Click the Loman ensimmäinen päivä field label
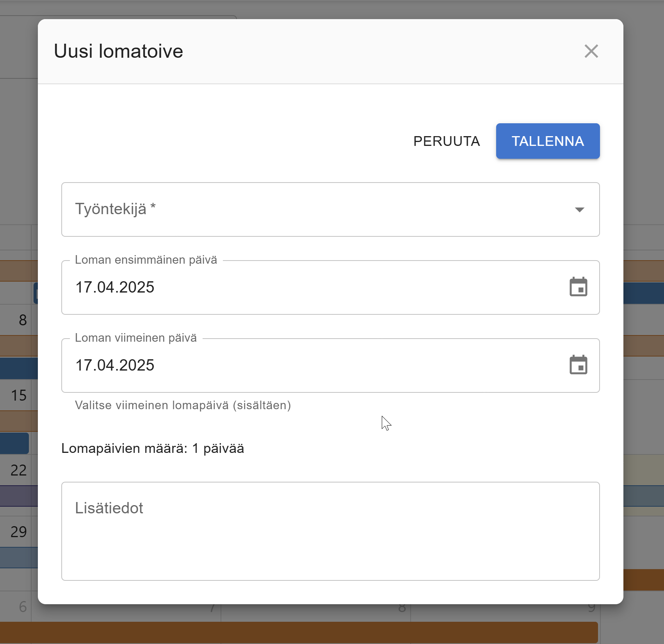 click(x=146, y=260)
